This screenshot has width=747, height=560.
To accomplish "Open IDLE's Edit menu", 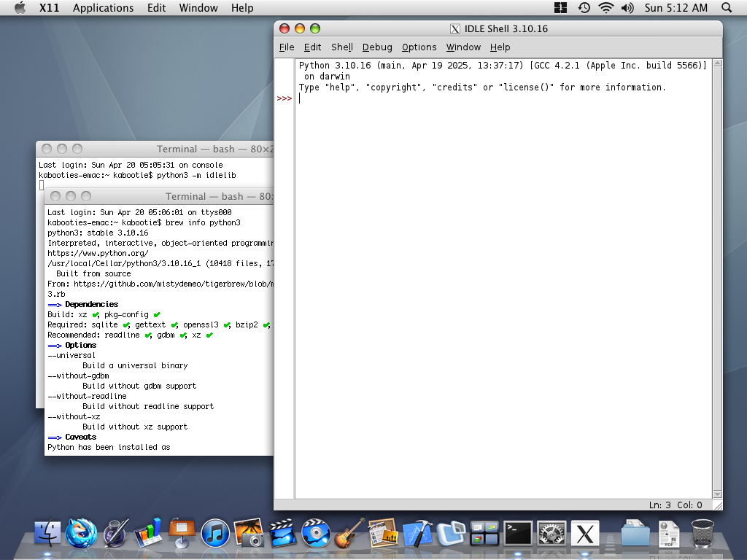I will click(312, 47).
